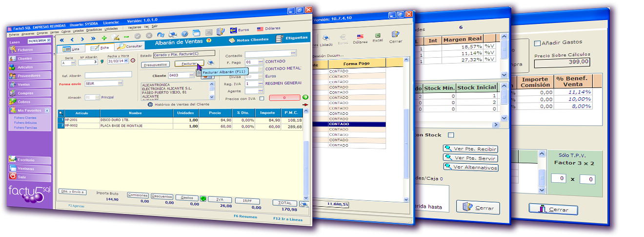Go to previous record arrow icon
Viewport: 644px width, 237px height.
tap(72, 39)
